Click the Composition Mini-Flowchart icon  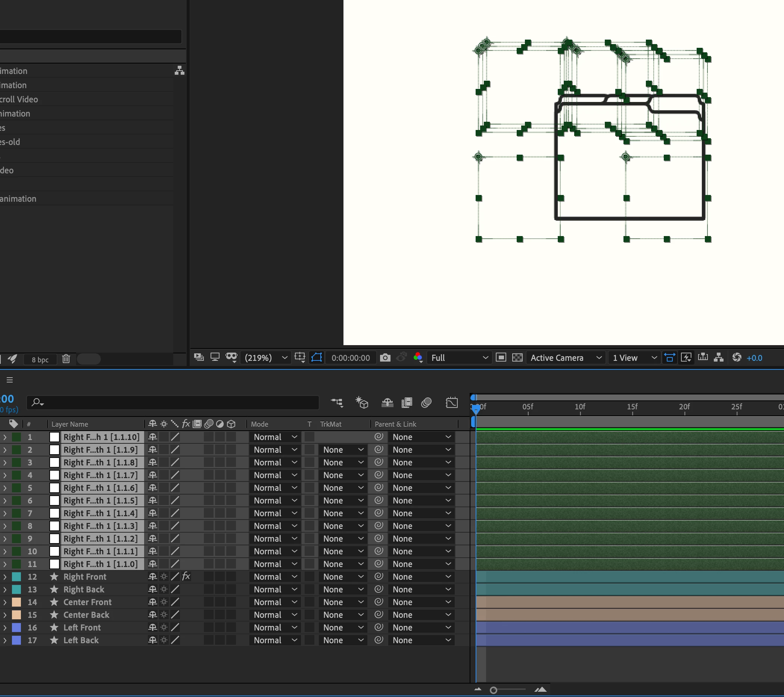(337, 403)
